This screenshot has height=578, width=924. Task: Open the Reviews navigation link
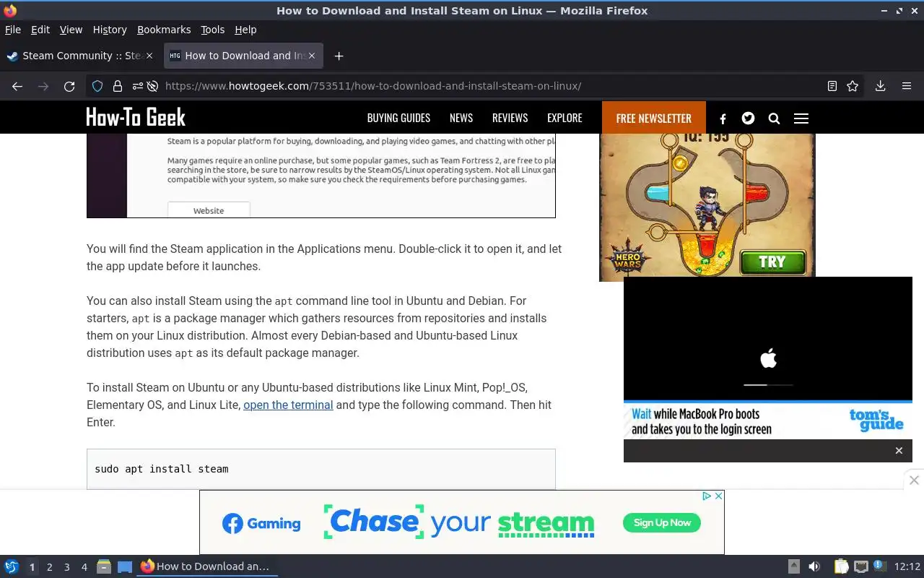[x=510, y=118]
